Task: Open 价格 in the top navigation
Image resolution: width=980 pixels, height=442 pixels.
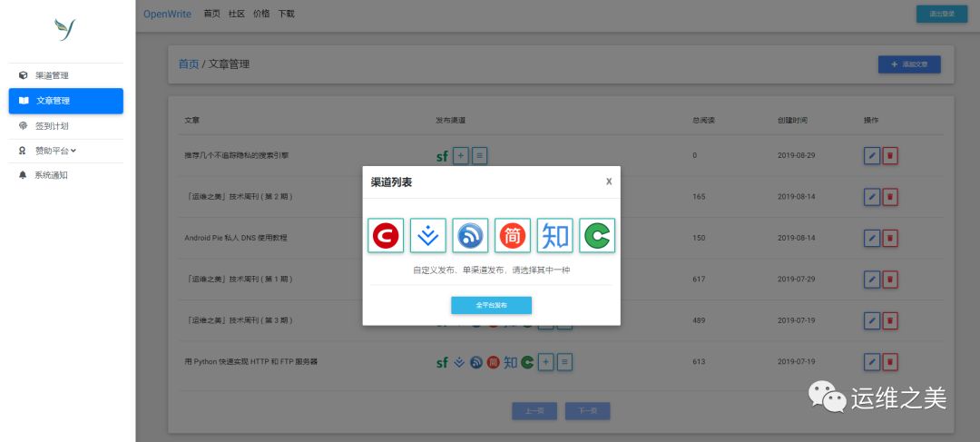Action: (261, 14)
